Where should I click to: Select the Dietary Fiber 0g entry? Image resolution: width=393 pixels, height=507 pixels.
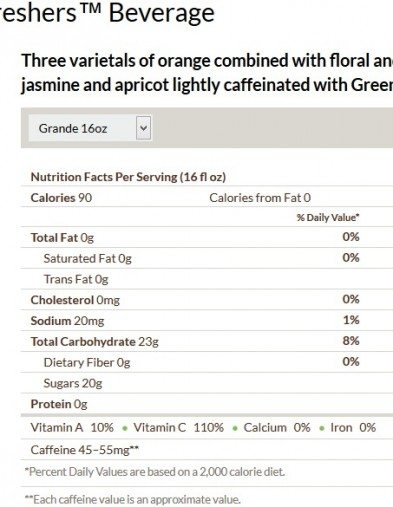coord(87,362)
